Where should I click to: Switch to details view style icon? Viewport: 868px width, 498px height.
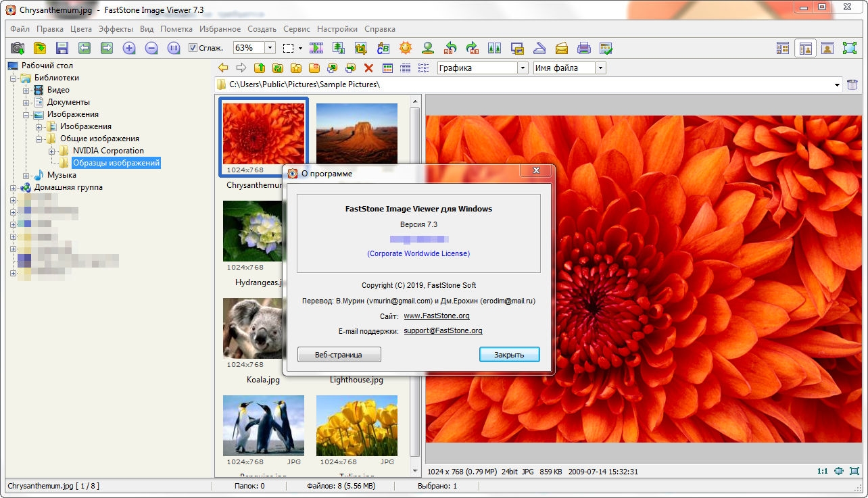(406, 68)
